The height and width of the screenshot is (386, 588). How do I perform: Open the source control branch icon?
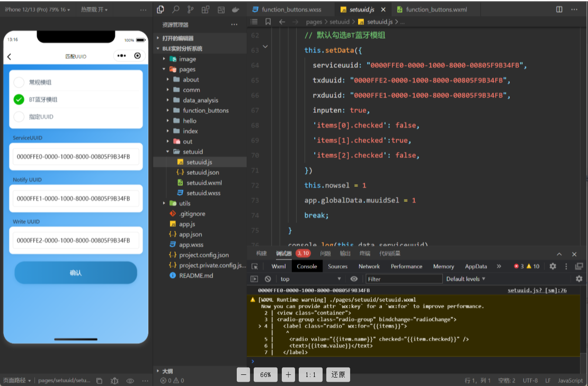pyautogui.click(x=191, y=10)
